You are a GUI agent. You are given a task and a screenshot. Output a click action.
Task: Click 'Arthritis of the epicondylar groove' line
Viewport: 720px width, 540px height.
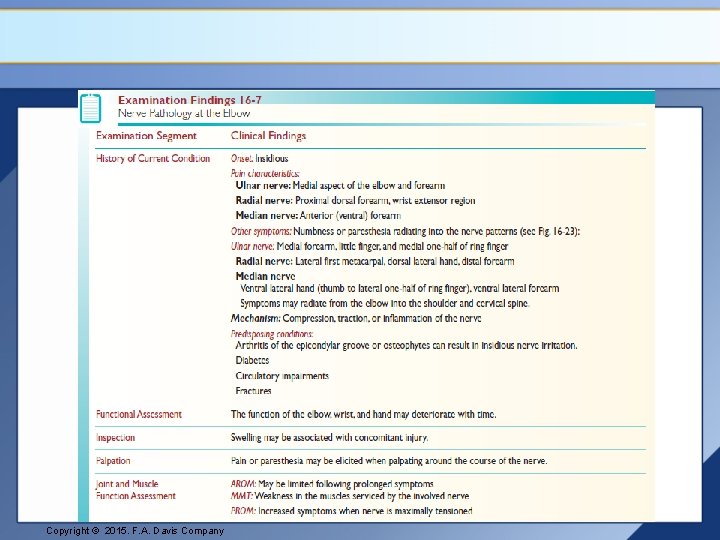[x=406, y=345]
